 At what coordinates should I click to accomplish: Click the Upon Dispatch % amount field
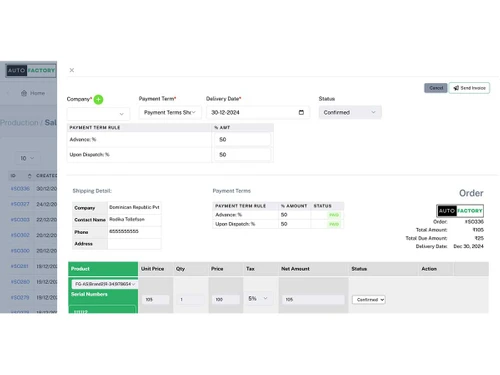[x=242, y=155]
